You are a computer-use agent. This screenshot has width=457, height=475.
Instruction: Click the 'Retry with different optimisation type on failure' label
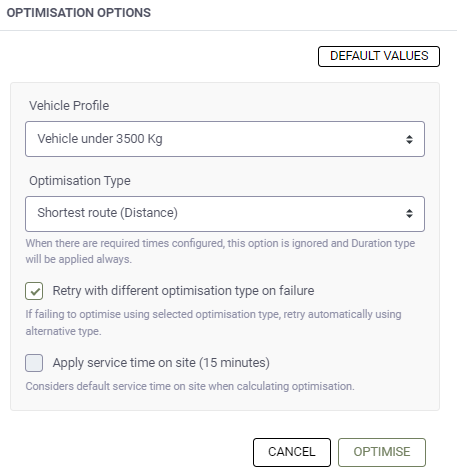pyautogui.click(x=183, y=291)
